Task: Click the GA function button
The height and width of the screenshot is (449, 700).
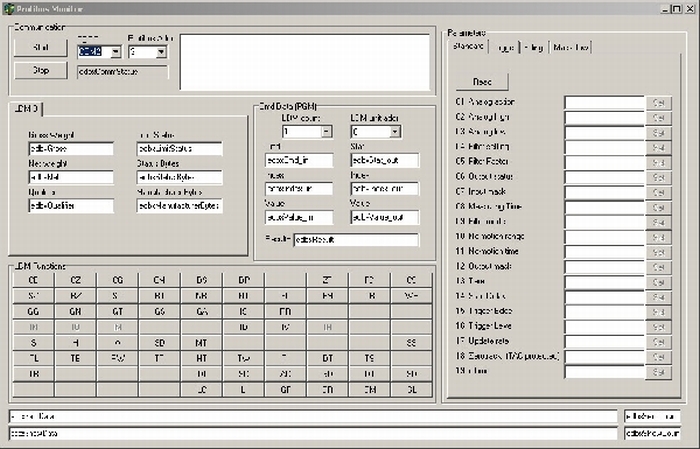Action: 201,312
